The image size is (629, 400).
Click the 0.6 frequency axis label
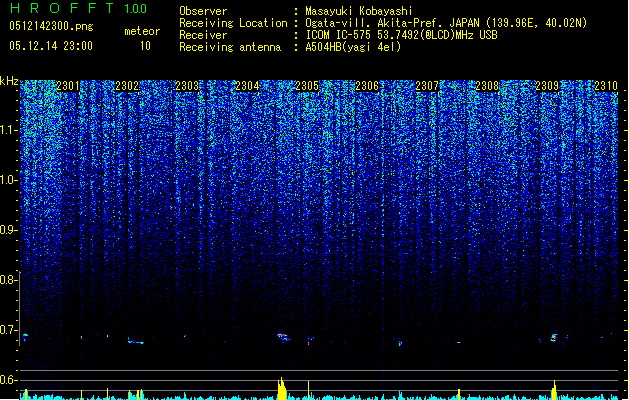tap(8, 380)
